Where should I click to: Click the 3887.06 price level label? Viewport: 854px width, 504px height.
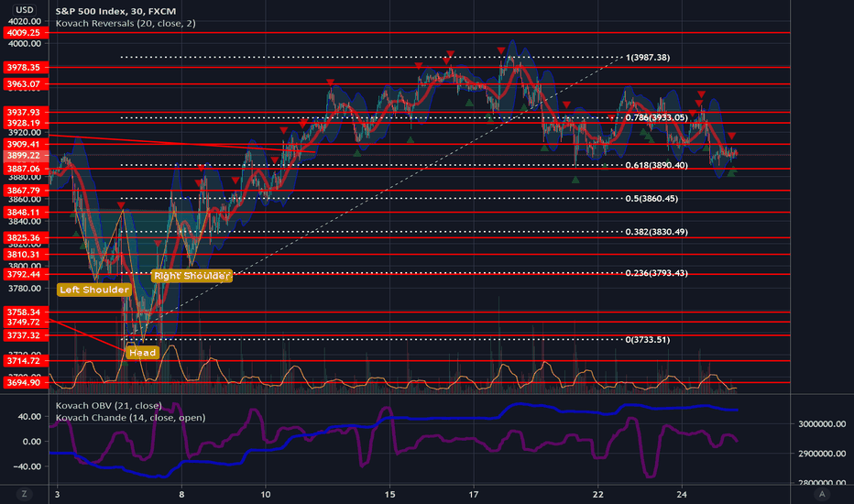26,169
